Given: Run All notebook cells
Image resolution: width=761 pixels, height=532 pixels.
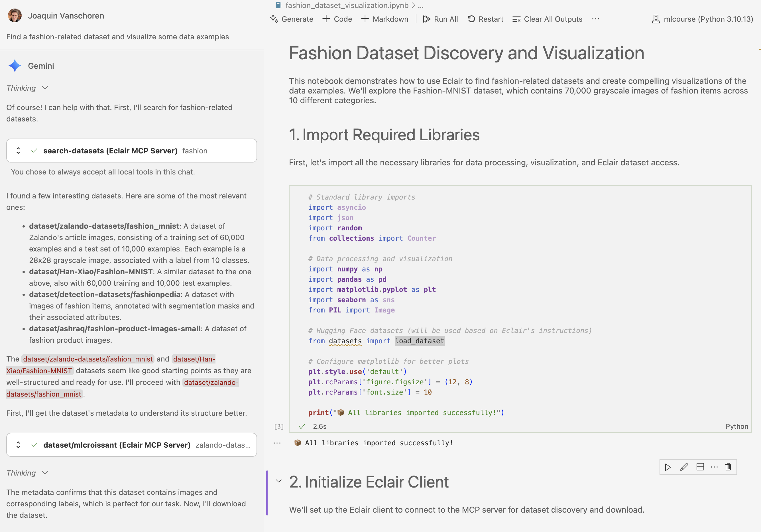Looking at the screenshot, I should click(440, 19).
